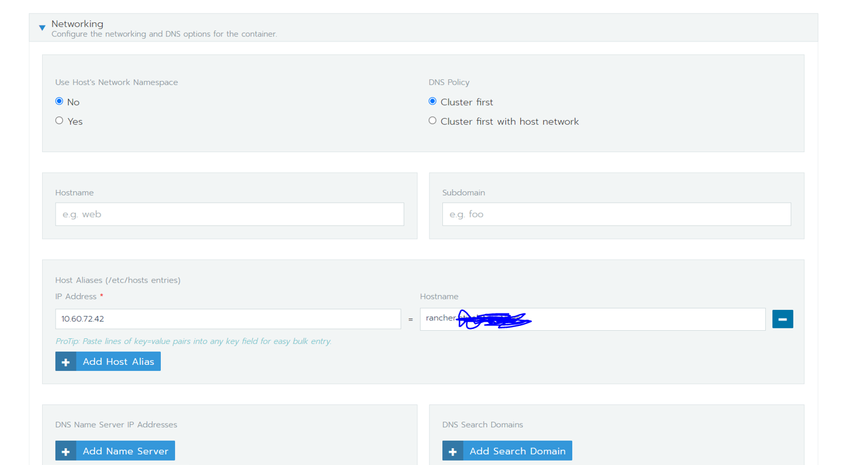Click the host alias Hostname field starting rancher
The height and width of the screenshot is (465, 868).
coord(591,318)
